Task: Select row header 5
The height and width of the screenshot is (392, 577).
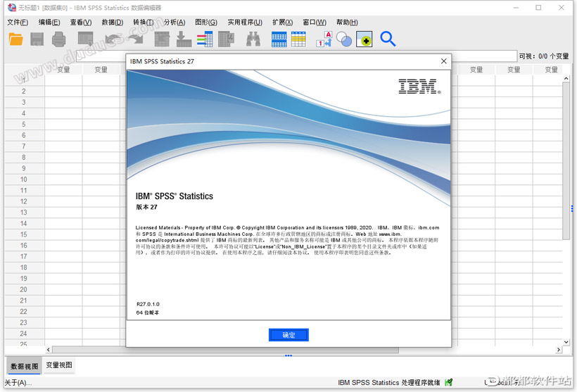Action: point(24,125)
